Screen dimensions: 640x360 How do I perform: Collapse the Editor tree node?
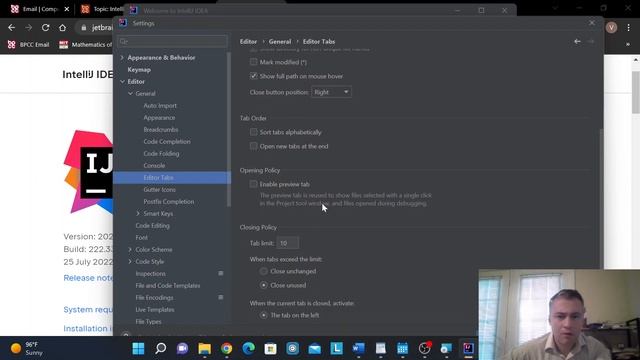point(122,82)
